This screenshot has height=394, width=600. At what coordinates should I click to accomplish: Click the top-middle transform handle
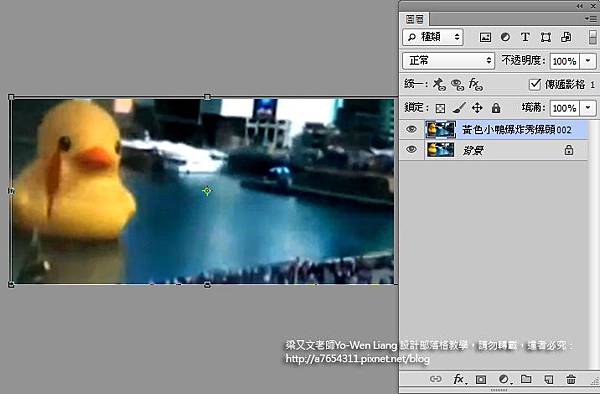(207, 97)
